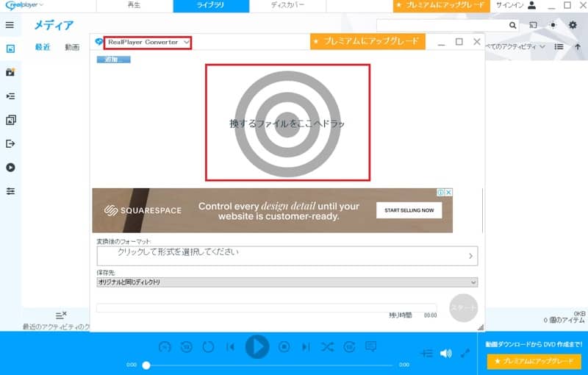Click the blue 追加 add button
Image resolution: width=588 pixels, height=375 pixels.
(114, 60)
